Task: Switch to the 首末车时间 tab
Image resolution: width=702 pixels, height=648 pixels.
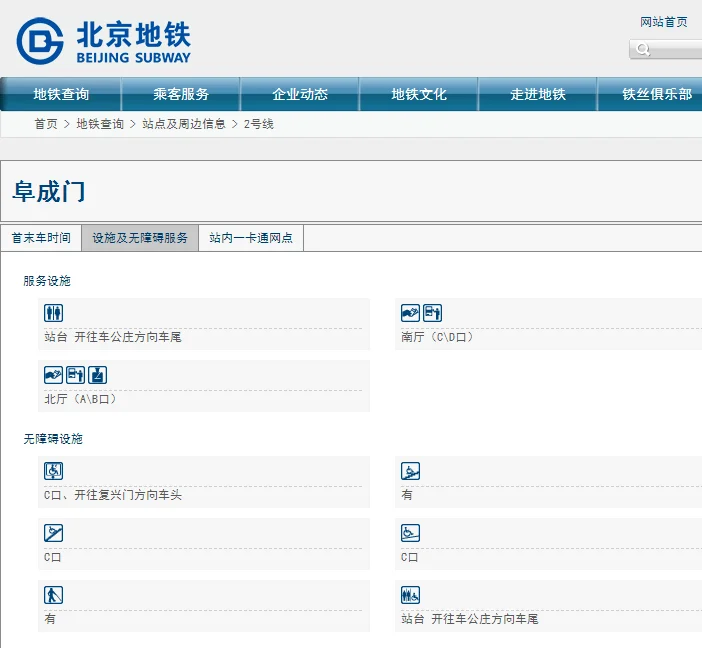Action: (41, 238)
